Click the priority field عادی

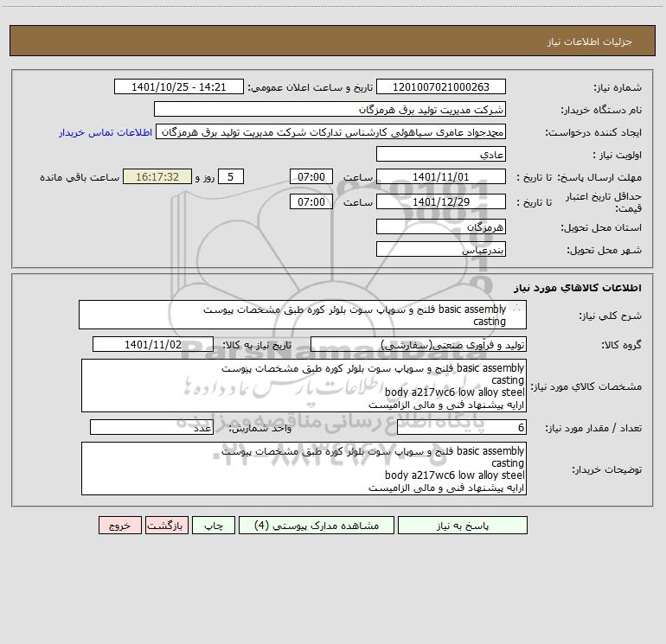(441, 154)
